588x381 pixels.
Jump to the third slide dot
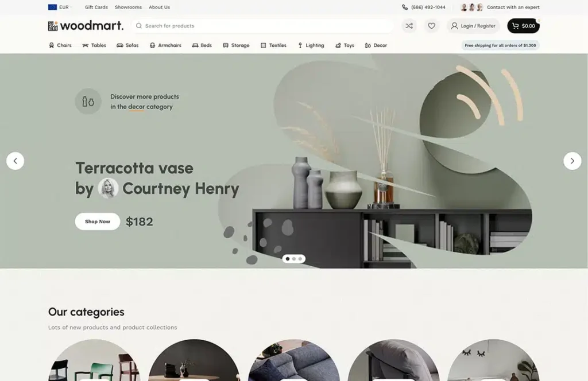300,259
